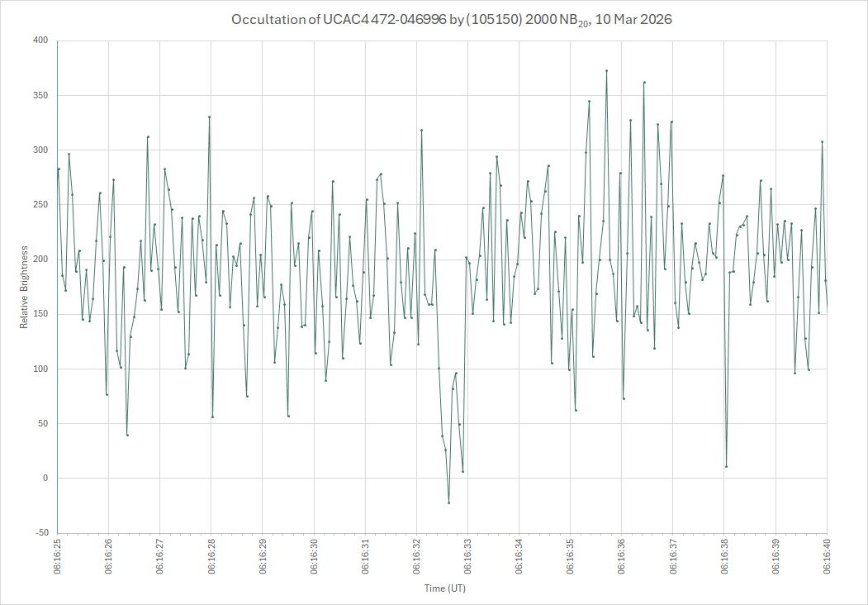The image size is (868, 605).
Task: Click the 06:16:28 time axis label
Action: (211, 556)
